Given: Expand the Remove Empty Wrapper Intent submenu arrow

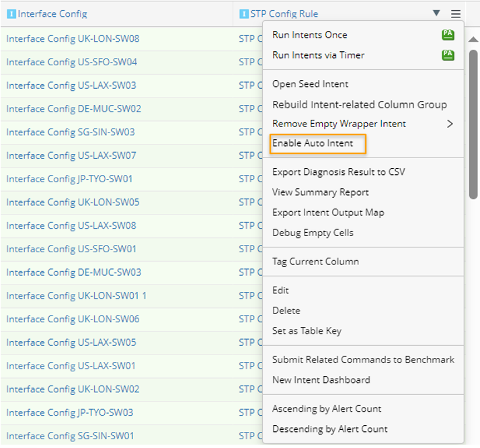Looking at the screenshot, I should pos(450,124).
